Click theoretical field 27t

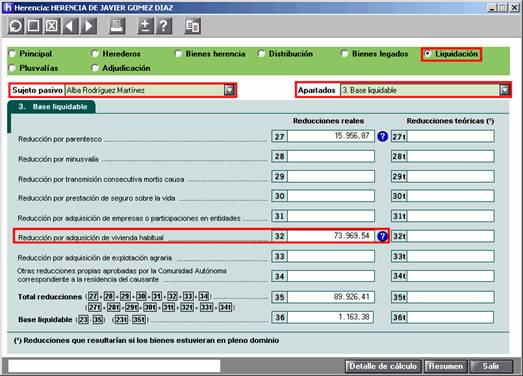[x=451, y=136]
